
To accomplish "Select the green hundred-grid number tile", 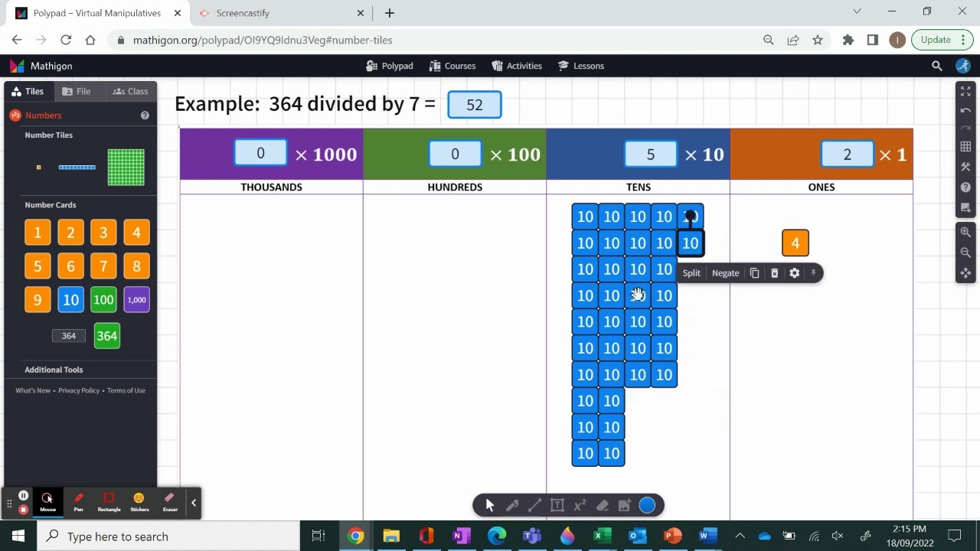I will [126, 167].
